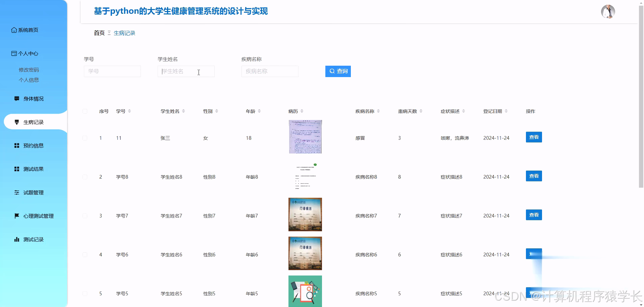Open 测试记录 in sidebar
The image size is (644, 307).
(x=34, y=240)
